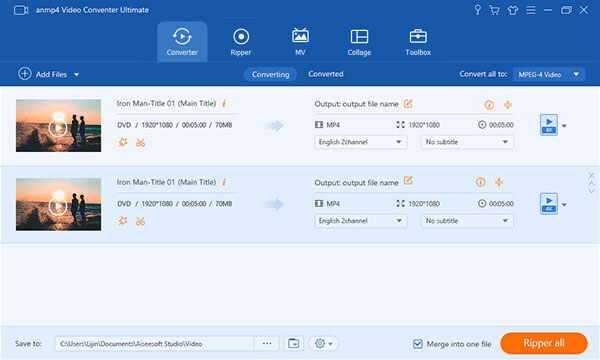This screenshot has height=360, width=600.
Task: Play the first video thumbnail
Action: (x=58, y=127)
